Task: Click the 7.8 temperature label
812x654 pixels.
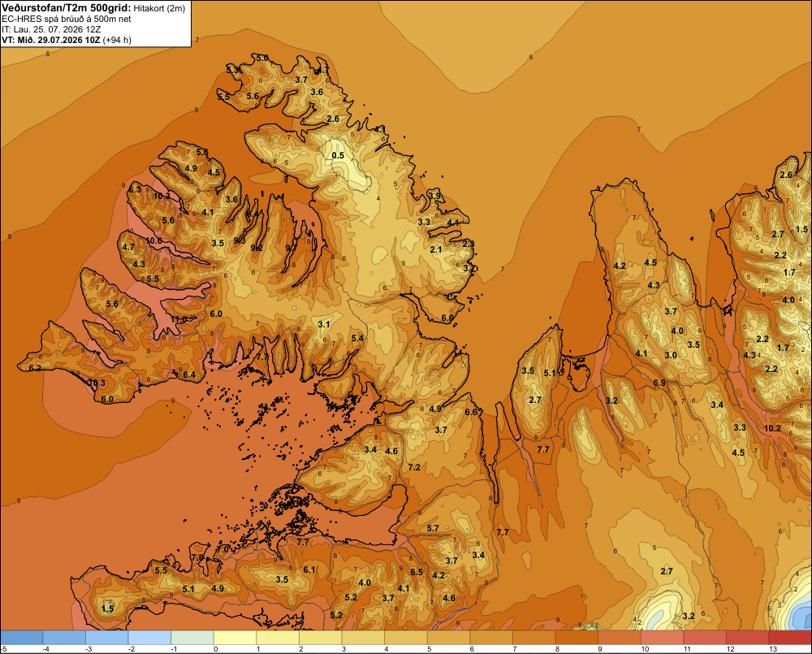Action: (x=197, y=557)
